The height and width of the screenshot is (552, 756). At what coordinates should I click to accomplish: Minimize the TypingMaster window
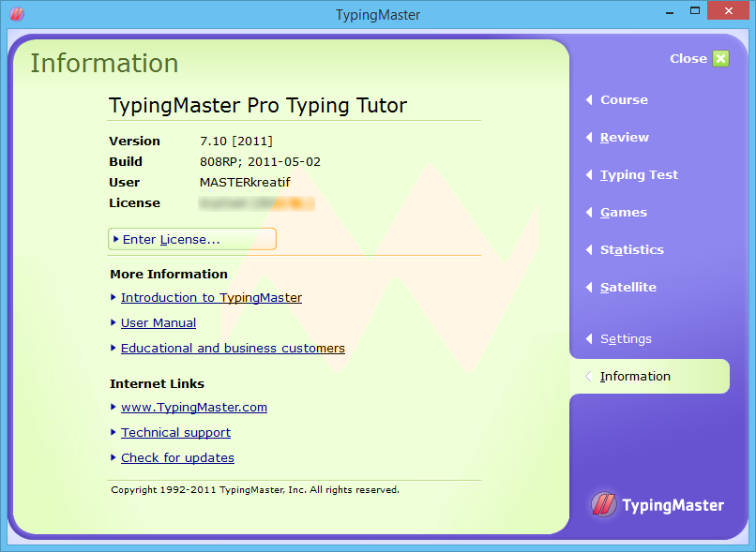click(x=669, y=11)
